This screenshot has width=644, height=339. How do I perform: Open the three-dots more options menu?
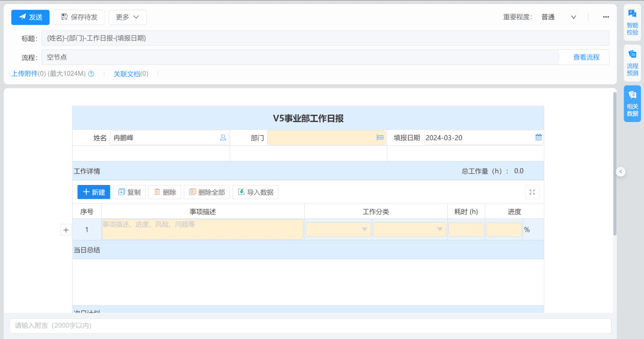(x=606, y=17)
